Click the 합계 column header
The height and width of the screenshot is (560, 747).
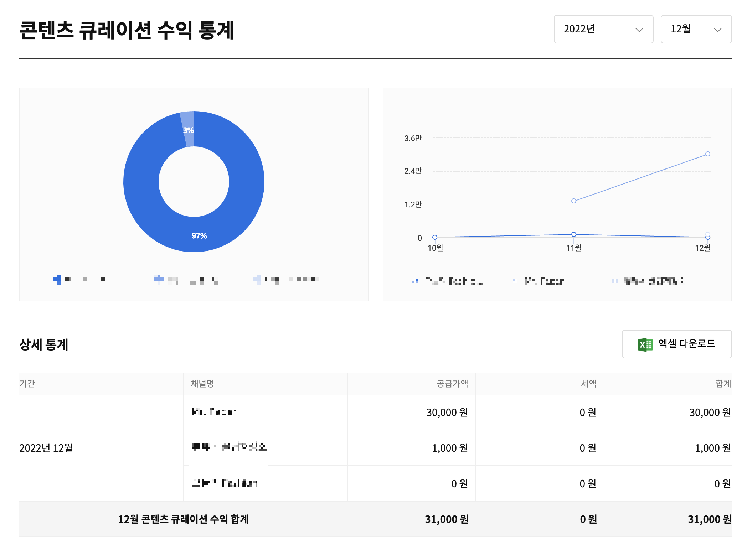click(723, 384)
